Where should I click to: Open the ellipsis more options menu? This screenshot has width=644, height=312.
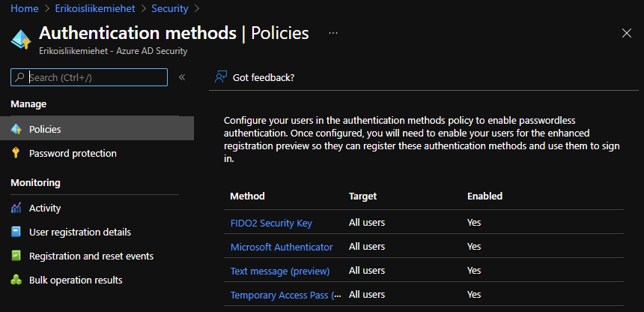click(333, 33)
